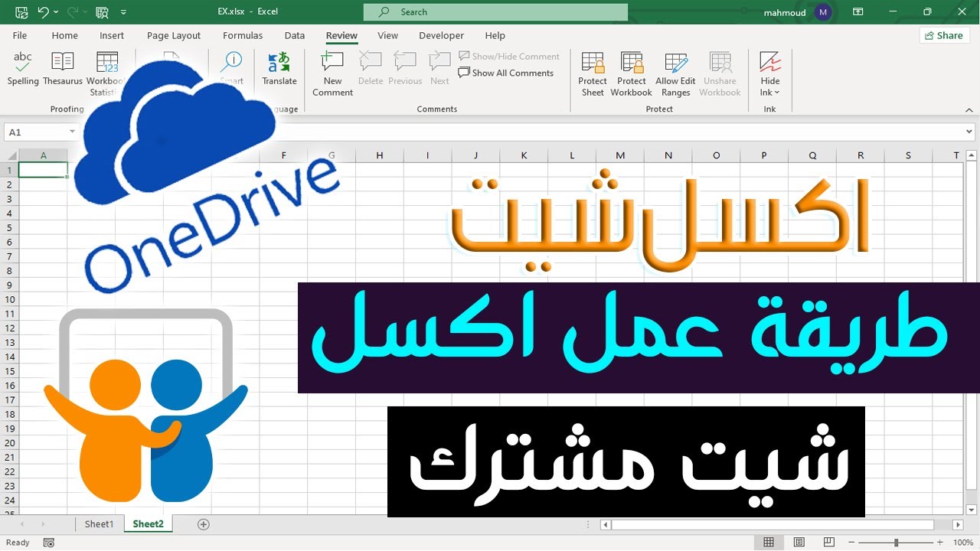Select column T header
The height and width of the screenshot is (551, 980).
956,155
